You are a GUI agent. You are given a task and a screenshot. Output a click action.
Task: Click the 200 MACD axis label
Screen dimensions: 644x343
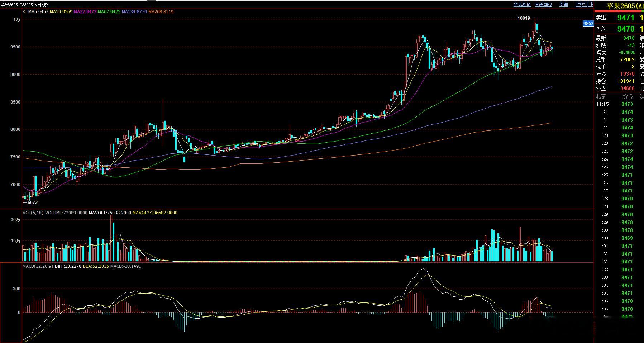click(x=17, y=289)
